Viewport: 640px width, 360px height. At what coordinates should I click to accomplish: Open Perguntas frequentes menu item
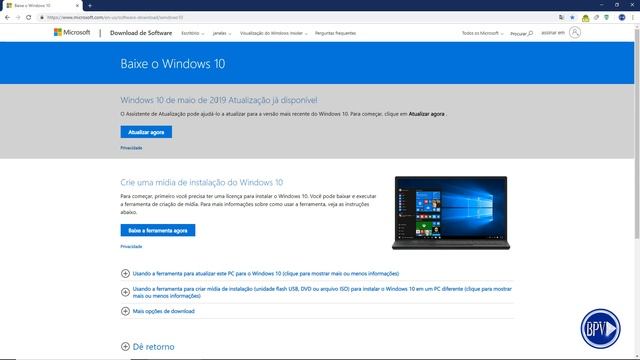(x=336, y=33)
